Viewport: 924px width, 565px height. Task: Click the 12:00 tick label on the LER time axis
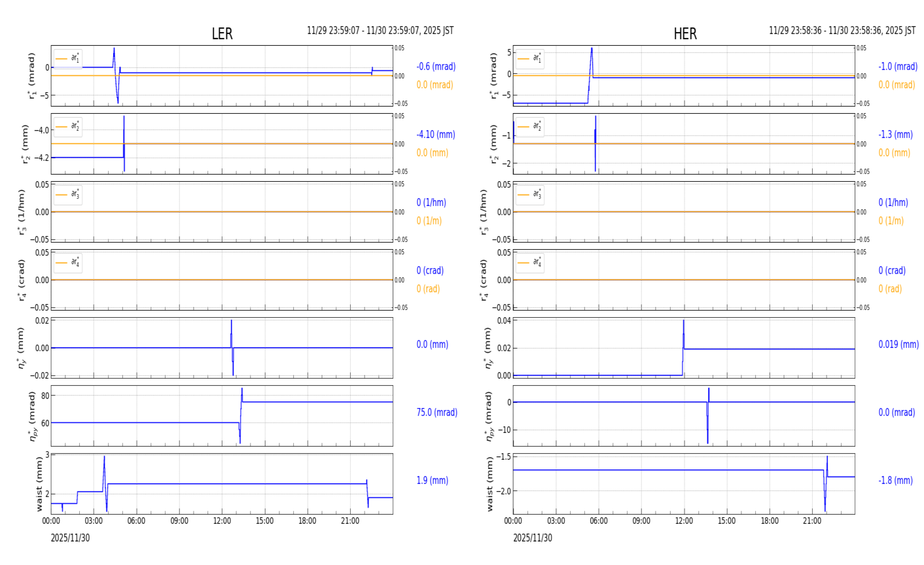(x=222, y=521)
